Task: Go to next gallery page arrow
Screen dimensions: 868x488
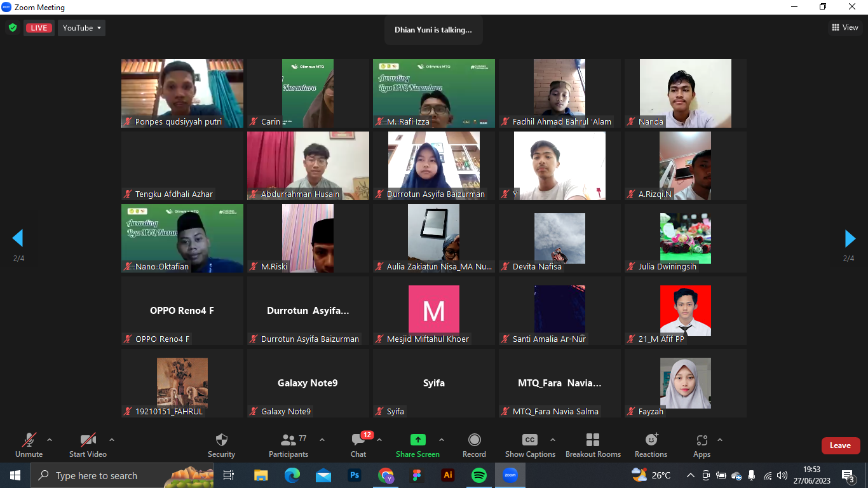Action: tap(850, 238)
